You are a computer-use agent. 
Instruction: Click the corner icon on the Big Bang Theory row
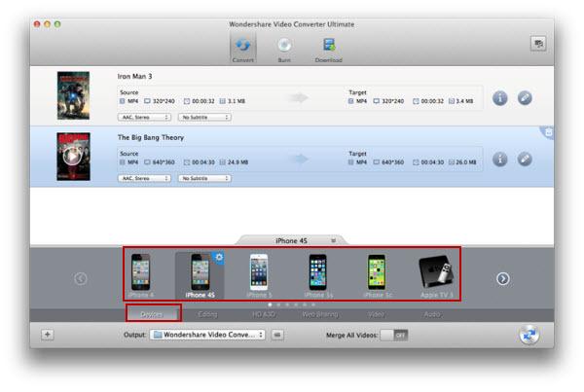[x=547, y=132]
